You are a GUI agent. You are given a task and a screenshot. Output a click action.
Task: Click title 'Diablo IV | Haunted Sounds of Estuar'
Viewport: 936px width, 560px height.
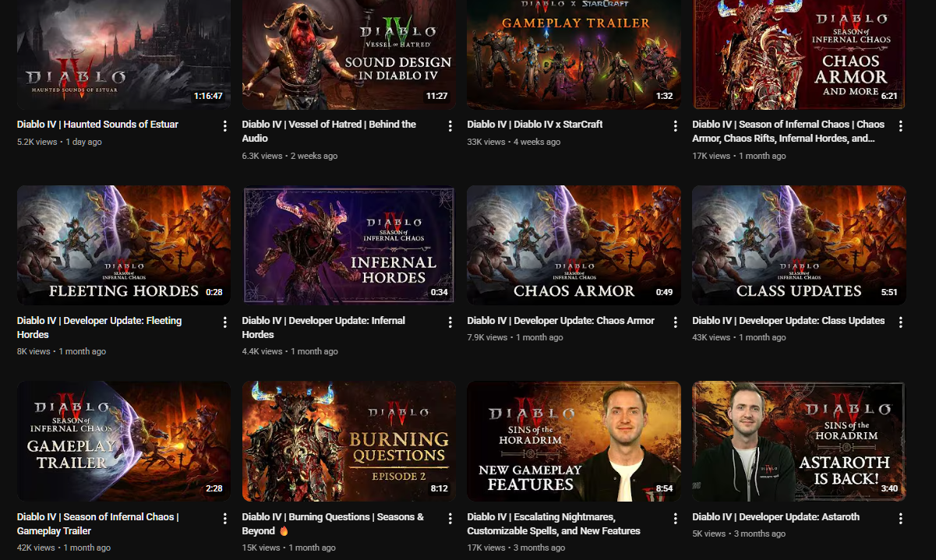(x=97, y=125)
